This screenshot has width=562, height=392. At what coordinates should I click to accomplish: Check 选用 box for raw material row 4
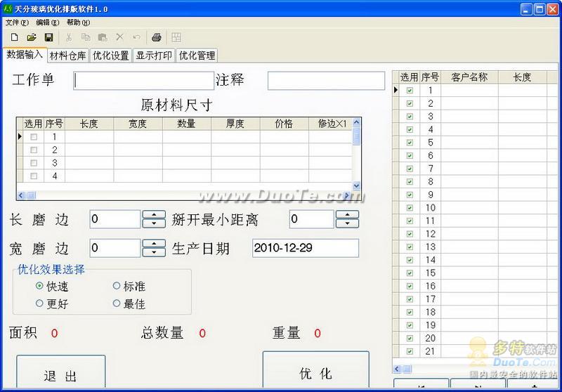tap(34, 176)
